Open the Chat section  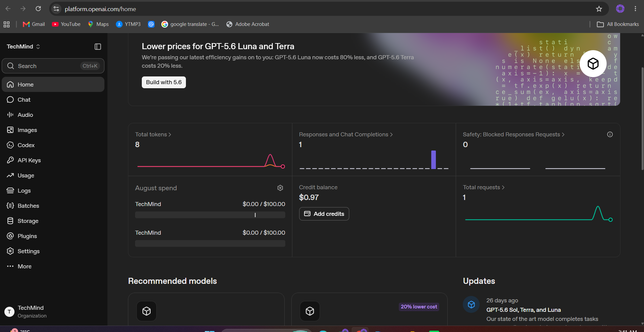tap(53, 100)
